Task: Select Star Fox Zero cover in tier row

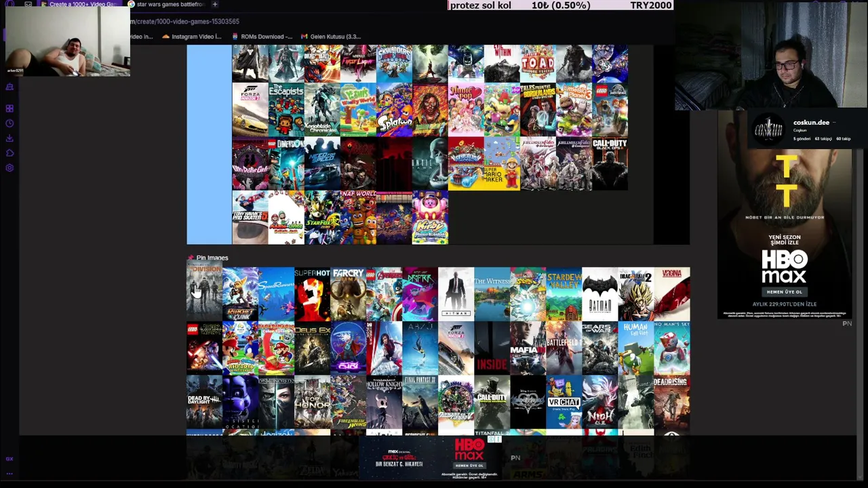Action: (x=321, y=218)
